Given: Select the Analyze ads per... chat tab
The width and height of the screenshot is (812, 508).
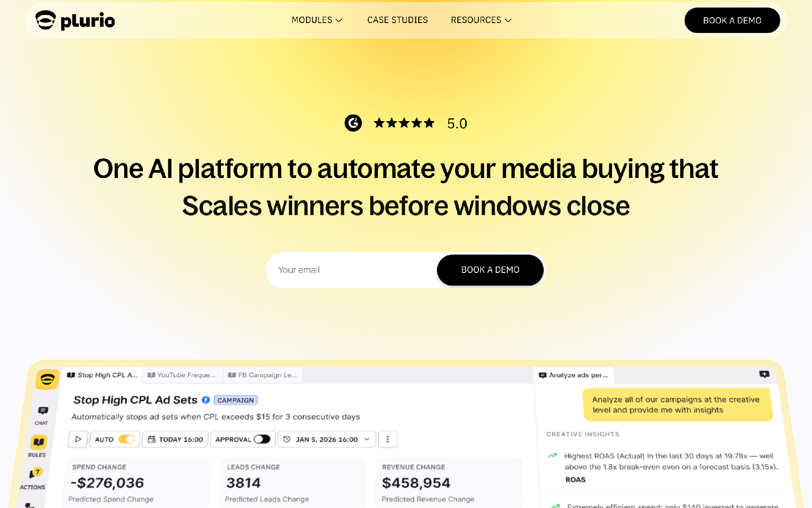Looking at the screenshot, I should pos(573,375).
